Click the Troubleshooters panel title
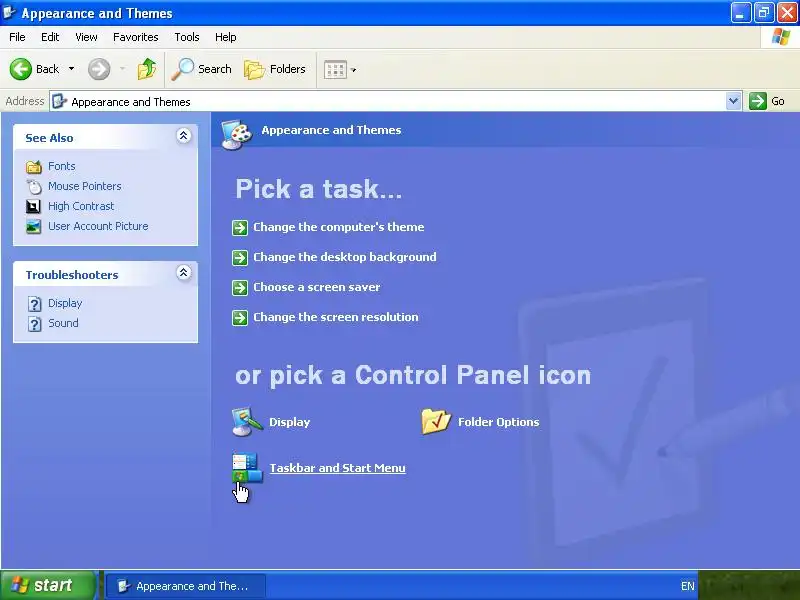Viewport: 800px width, 600px height. pos(72,275)
